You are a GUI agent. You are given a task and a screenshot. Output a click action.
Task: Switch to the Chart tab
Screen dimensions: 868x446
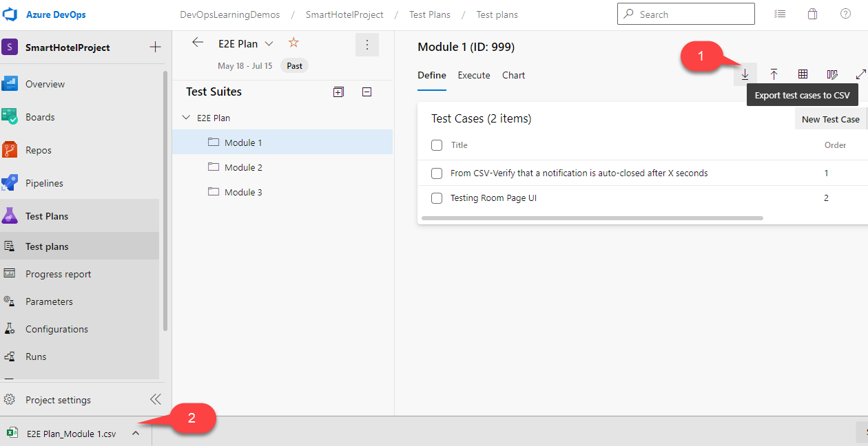514,75
